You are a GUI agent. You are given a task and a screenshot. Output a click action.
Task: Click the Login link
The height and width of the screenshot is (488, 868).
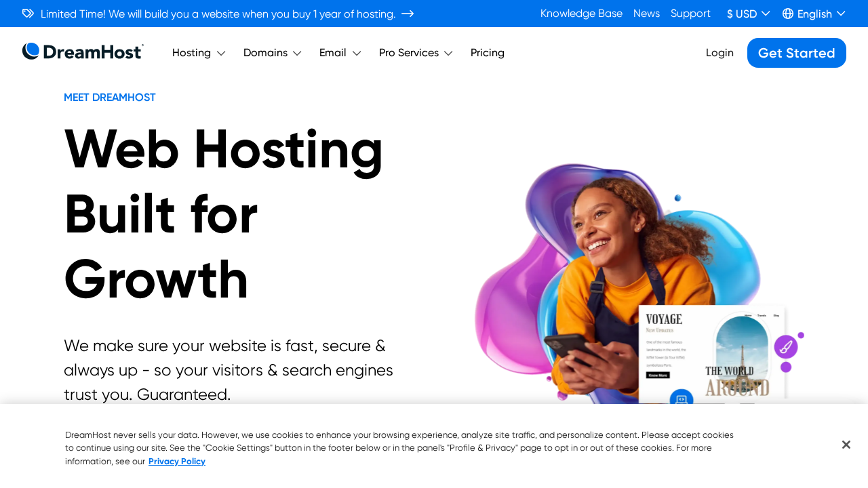coord(719,52)
